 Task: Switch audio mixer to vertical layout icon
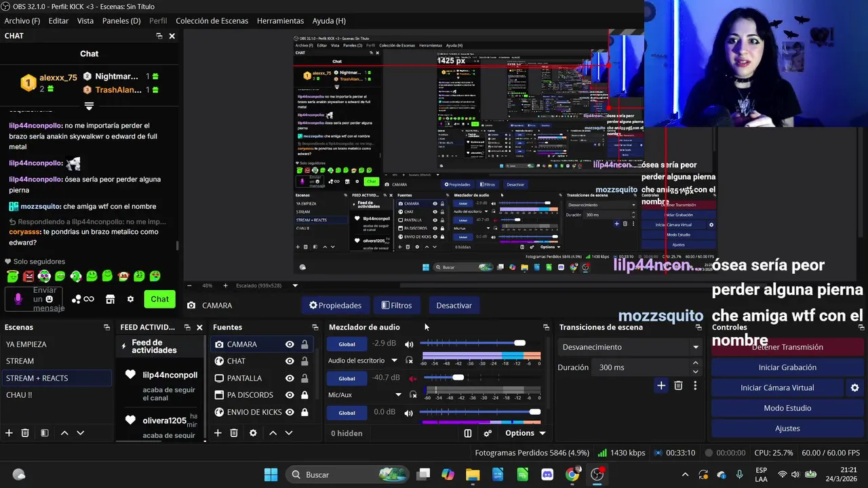[x=468, y=433]
